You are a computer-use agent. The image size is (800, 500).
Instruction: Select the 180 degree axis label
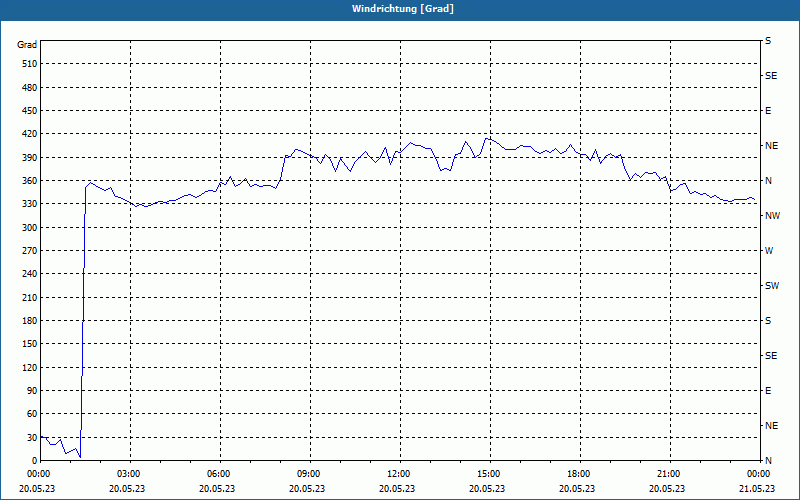(30, 320)
